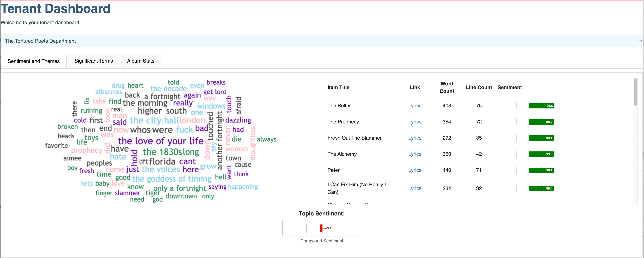This screenshot has height=258, width=644.
Task: Click the row title The Alchemy
Action: click(342, 154)
